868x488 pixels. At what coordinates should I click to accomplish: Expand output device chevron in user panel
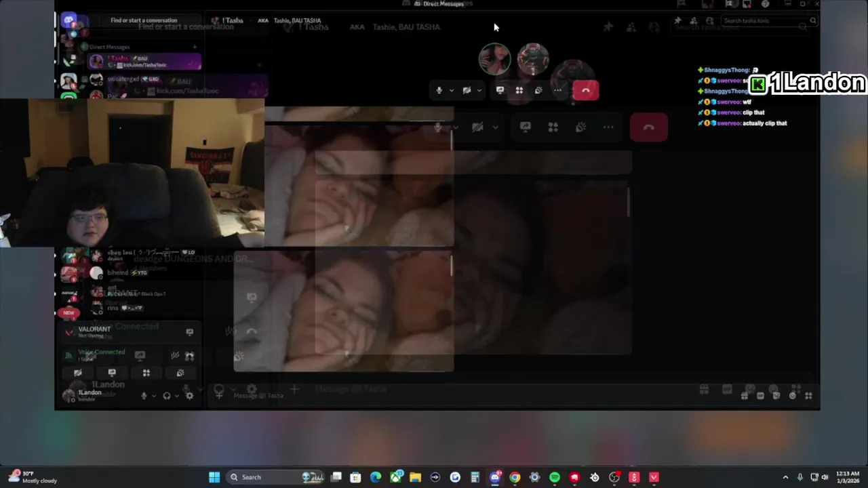(x=176, y=396)
